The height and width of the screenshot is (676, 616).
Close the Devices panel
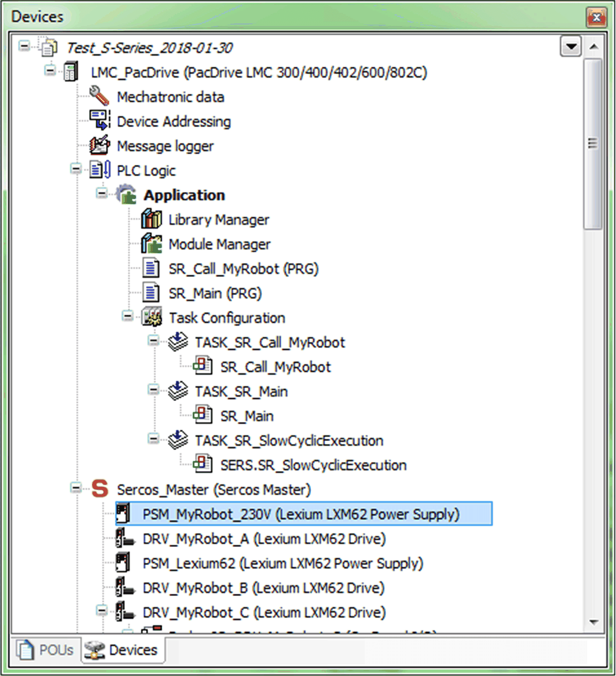pyautogui.click(x=597, y=17)
